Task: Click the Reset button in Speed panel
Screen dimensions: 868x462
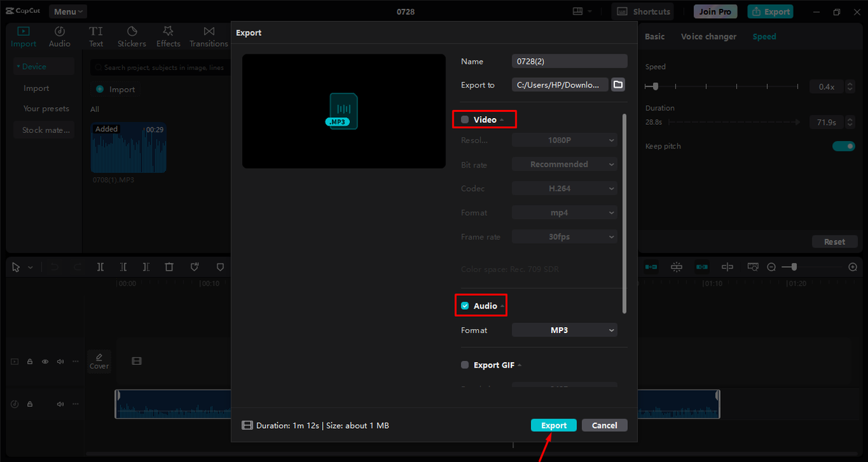Action: [835, 242]
